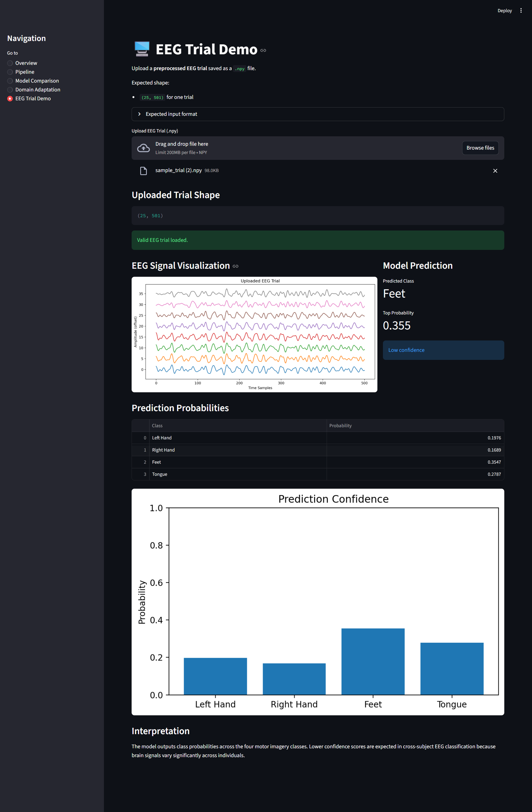Click the Model Prediction heading

click(417, 265)
